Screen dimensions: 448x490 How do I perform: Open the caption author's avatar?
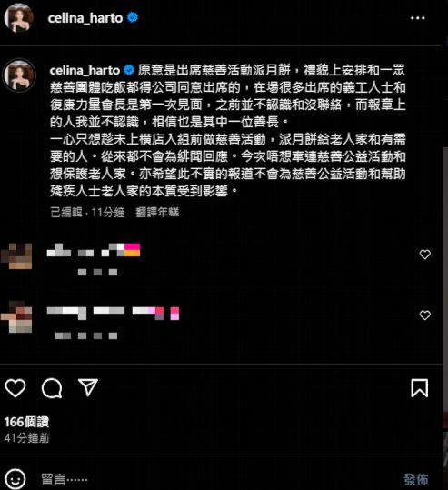(x=19, y=75)
